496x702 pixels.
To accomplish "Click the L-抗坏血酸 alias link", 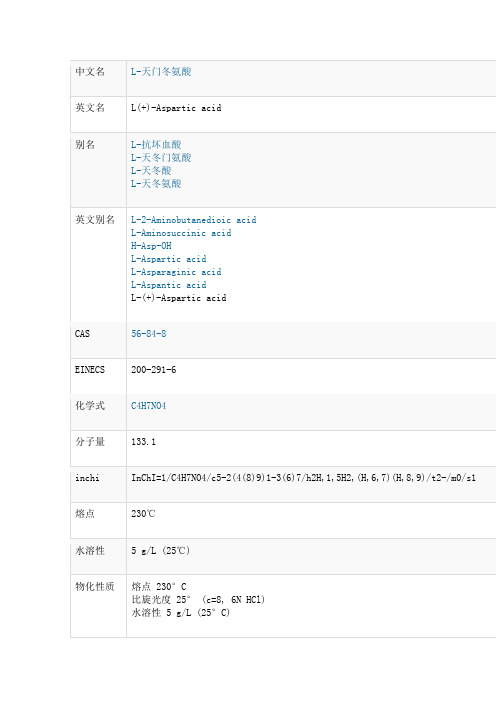I will [x=156, y=145].
